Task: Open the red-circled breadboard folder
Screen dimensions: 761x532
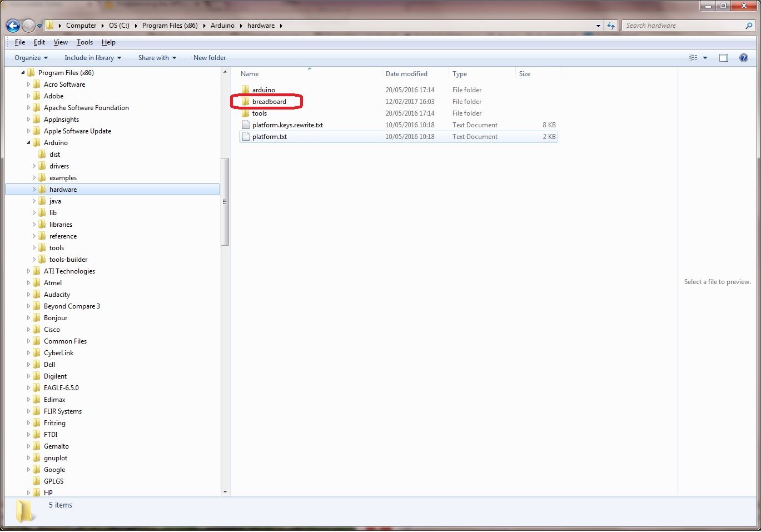Action: click(268, 101)
